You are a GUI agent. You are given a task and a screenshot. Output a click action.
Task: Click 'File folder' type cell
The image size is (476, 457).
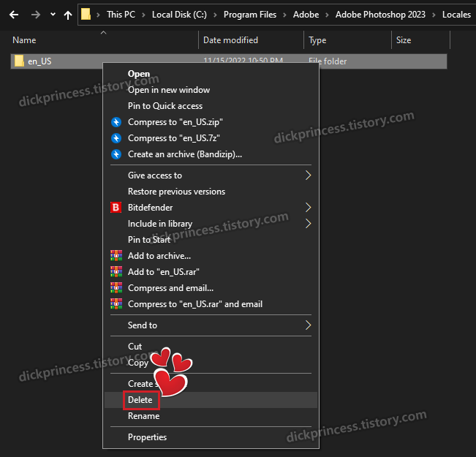coord(328,61)
